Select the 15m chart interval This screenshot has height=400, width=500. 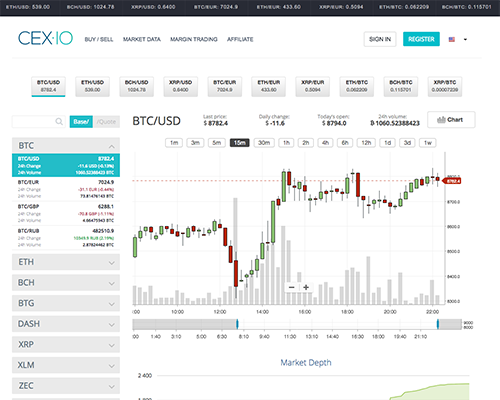pyautogui.click(x=240, y=143)
